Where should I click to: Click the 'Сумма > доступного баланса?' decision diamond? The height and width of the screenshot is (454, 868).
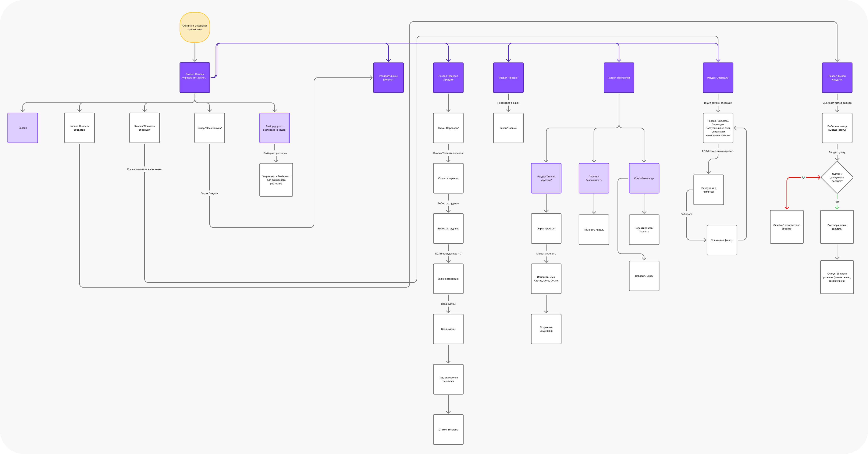point(837,177)
